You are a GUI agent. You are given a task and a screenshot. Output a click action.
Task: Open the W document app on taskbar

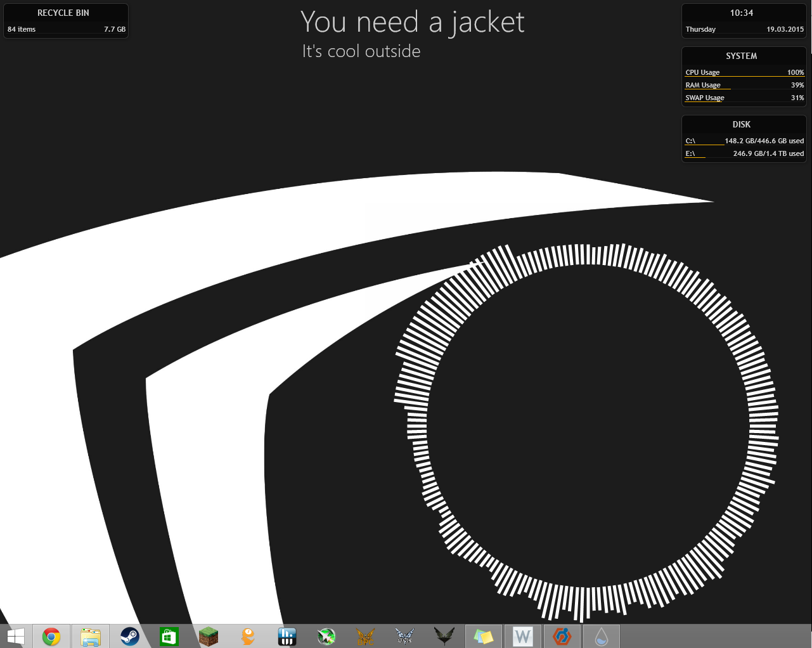point(523,637)
